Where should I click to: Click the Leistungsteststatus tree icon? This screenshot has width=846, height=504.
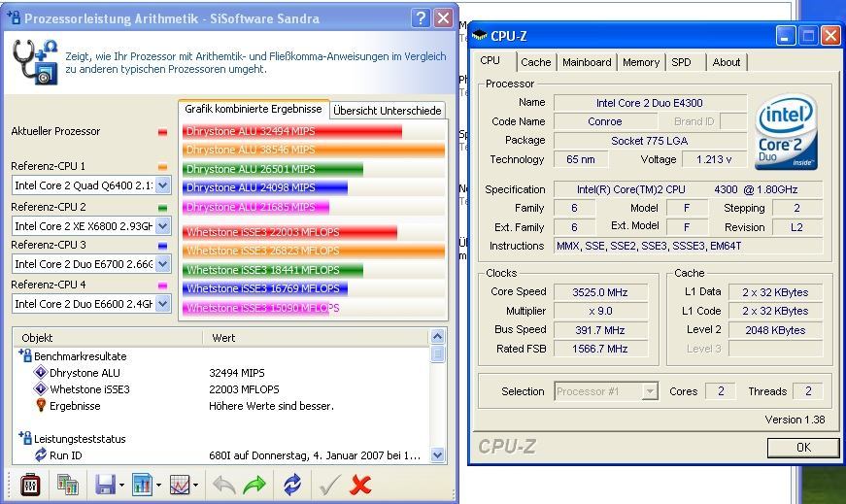tap(25, 438)
